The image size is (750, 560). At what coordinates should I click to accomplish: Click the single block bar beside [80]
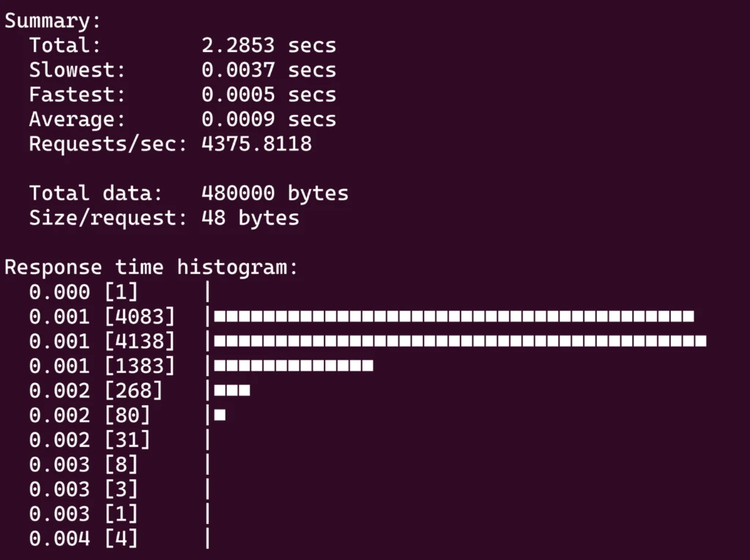pos(220,415)
